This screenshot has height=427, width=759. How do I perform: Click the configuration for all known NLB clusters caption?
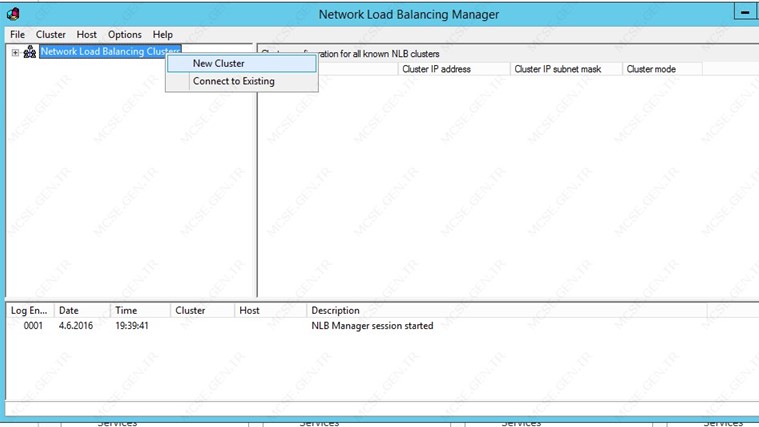click(x=351, y=54)
